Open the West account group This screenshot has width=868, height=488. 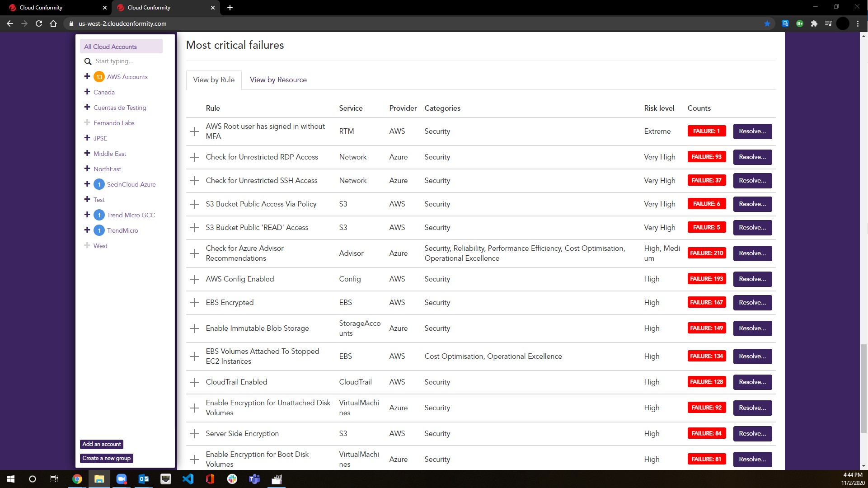click(100, 246)
